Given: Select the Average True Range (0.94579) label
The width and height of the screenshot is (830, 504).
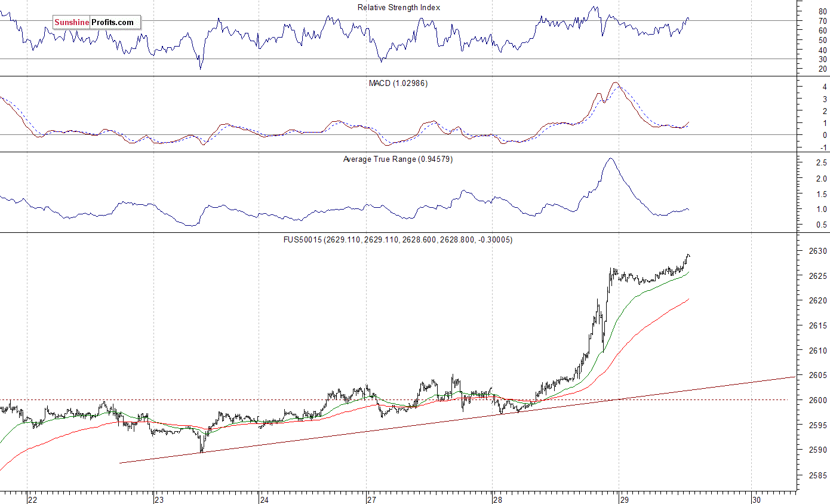Looking at the screenshot, I should point(398,159).
